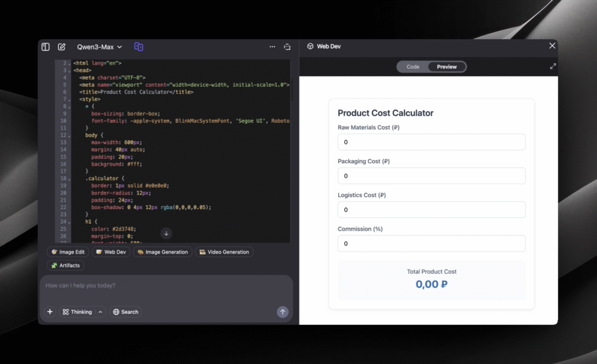Toggle Thinking mode on
This screenshot has width=597, height=364.
78,312
